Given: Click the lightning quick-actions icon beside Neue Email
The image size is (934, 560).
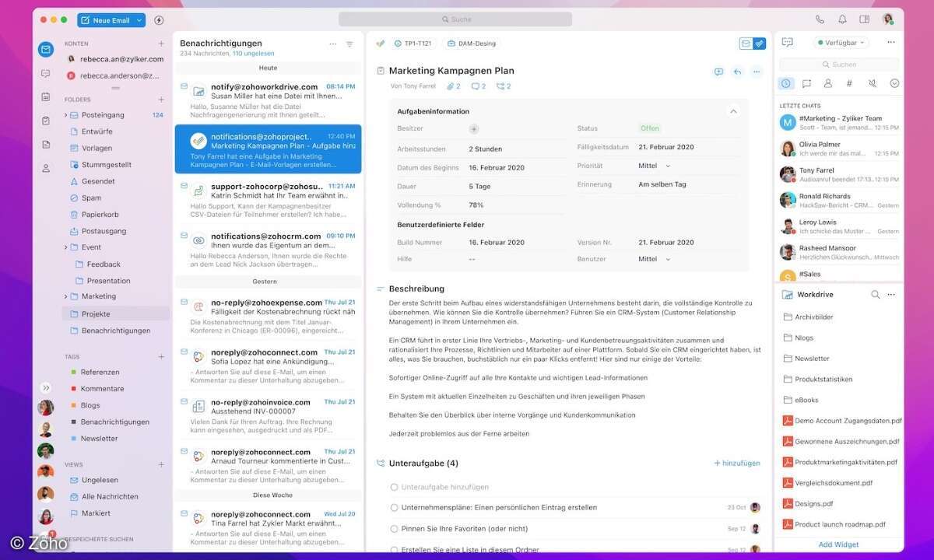Looking at the screenshot, I should tap(159, 20).
